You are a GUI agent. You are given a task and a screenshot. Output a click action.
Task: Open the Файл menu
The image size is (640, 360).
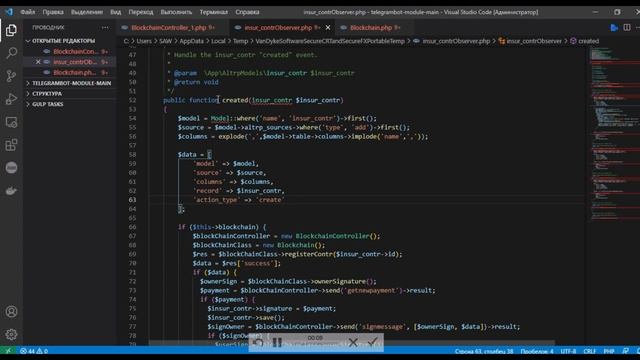tap(27, 12)
